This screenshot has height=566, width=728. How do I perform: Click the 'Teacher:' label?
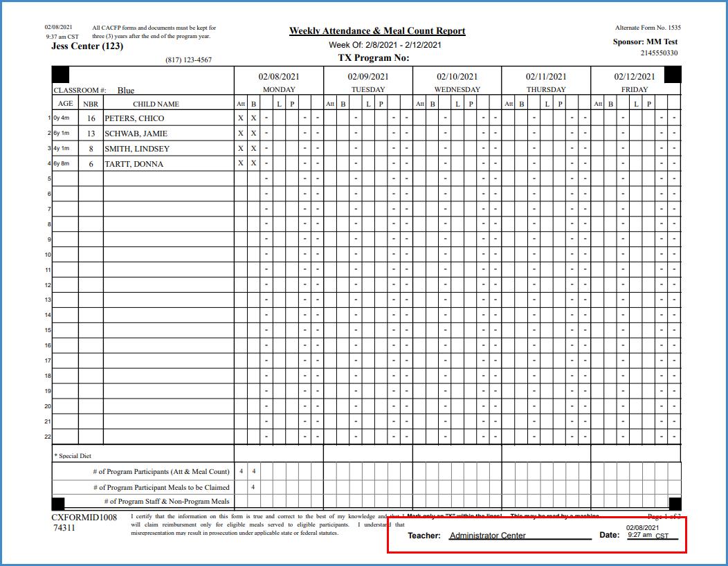coord(424,536)
